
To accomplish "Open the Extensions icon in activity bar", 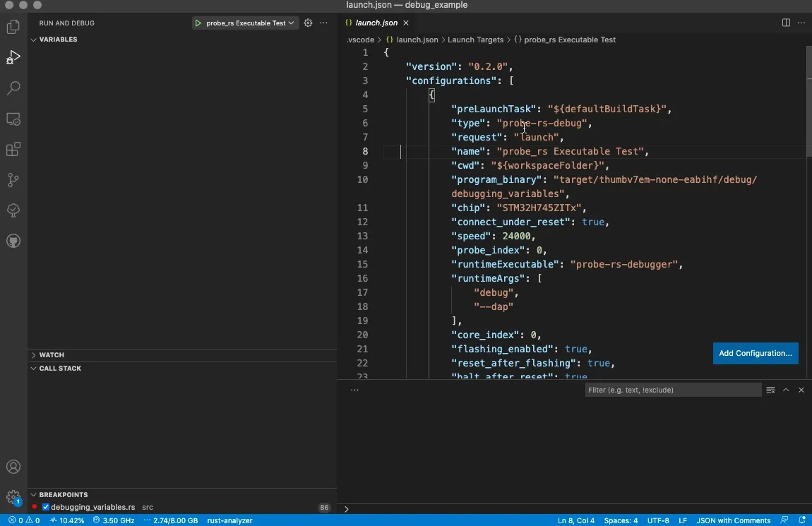I will 13,149.
